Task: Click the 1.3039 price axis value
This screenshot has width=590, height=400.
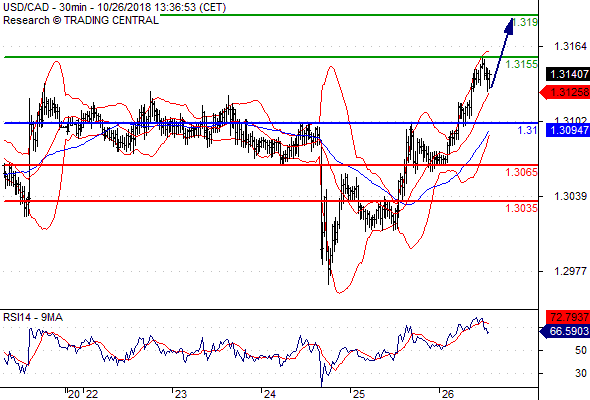Action: (570, 196)
